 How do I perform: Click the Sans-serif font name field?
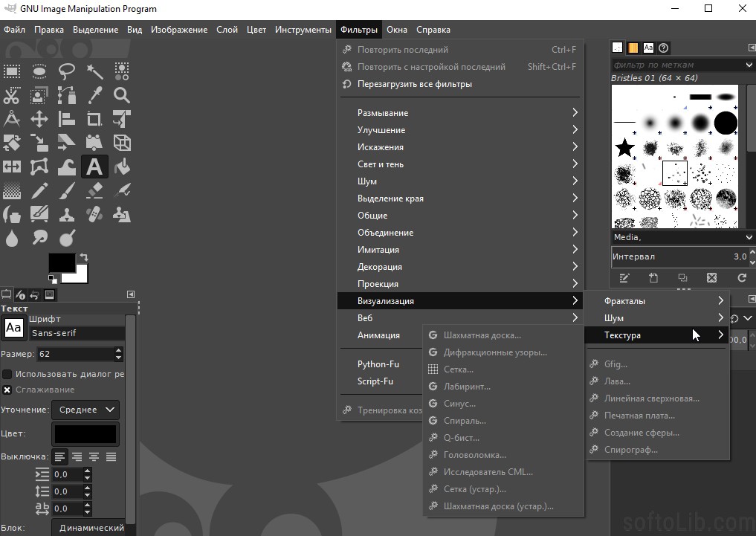tap(77, 333)
